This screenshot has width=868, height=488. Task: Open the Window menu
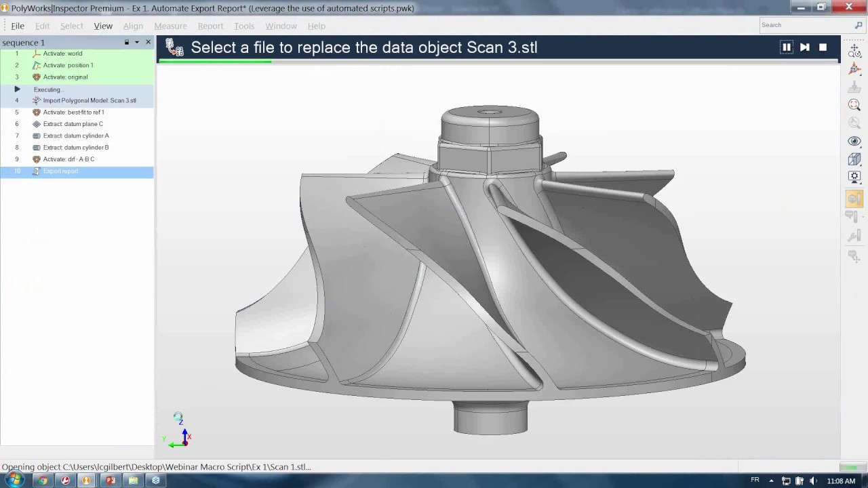pos(281,26)
